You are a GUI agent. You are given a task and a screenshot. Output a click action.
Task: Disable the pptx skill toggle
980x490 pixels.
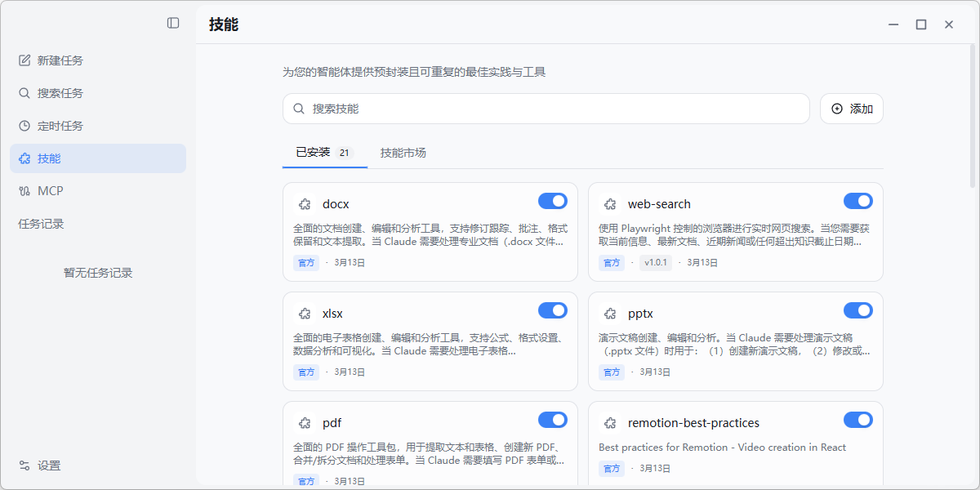857,310
